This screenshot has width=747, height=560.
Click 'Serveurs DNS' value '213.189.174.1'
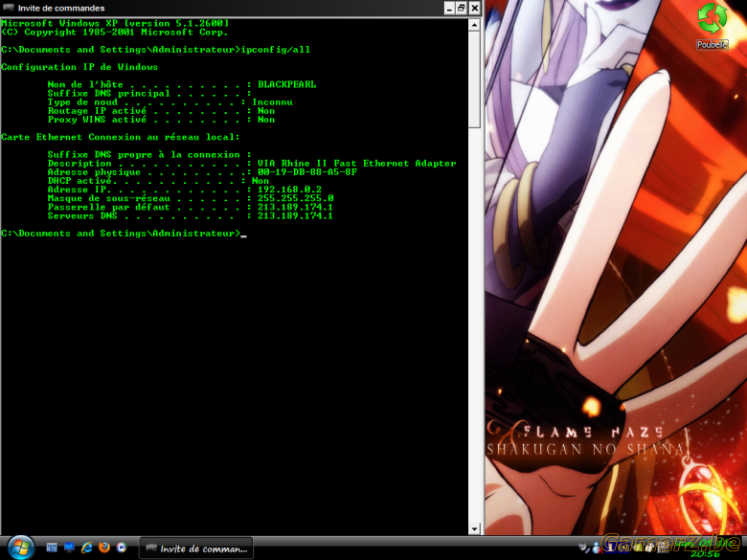[x=295, y=215]
